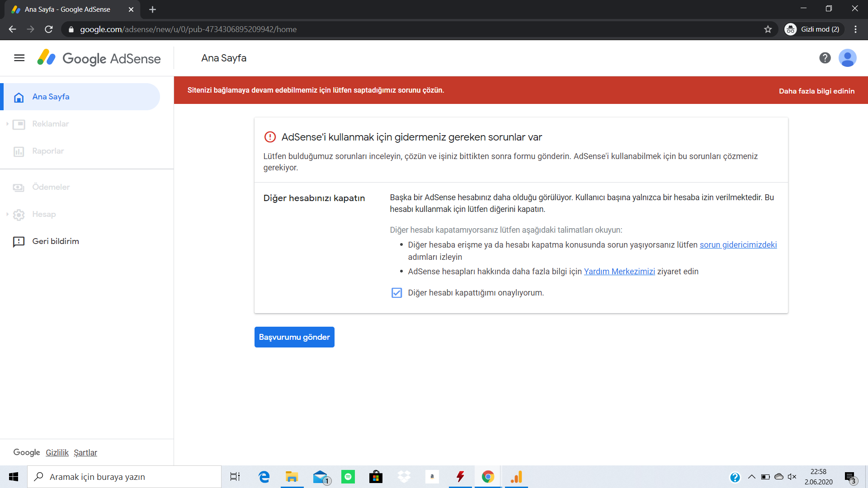Open the notification center icon
This screenshot has width=868, height=488.
pos(850,477)
